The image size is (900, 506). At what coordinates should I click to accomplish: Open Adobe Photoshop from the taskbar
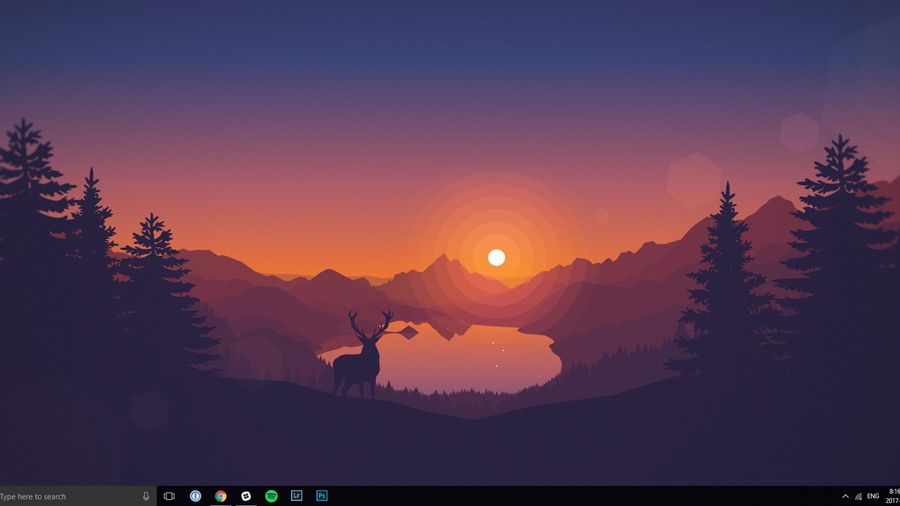point(322,496)
